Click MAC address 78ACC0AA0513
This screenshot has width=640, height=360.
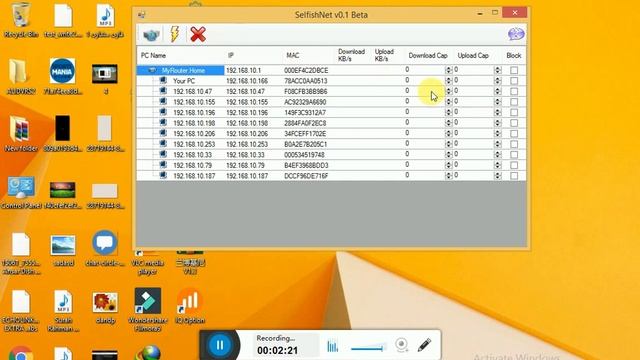(x=306, y=81)
